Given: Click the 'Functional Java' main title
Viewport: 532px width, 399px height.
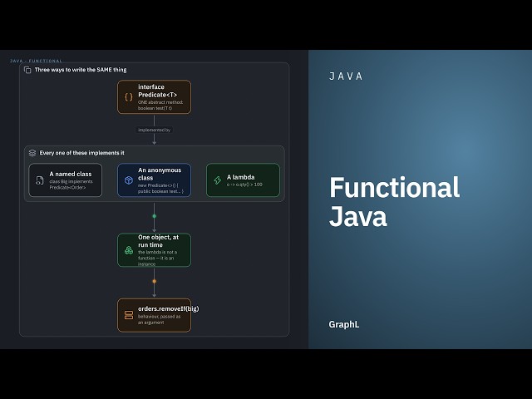Looking at the screenshot, I should click(394, 201).
